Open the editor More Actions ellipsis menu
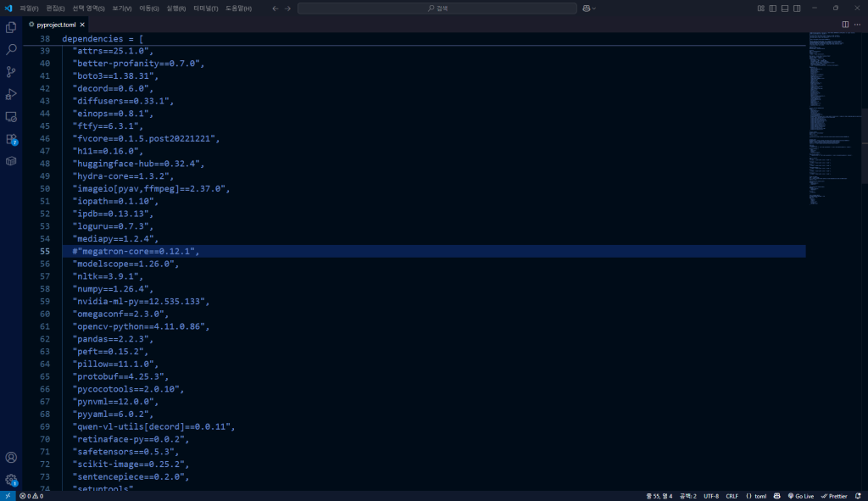 click(858, 25)
